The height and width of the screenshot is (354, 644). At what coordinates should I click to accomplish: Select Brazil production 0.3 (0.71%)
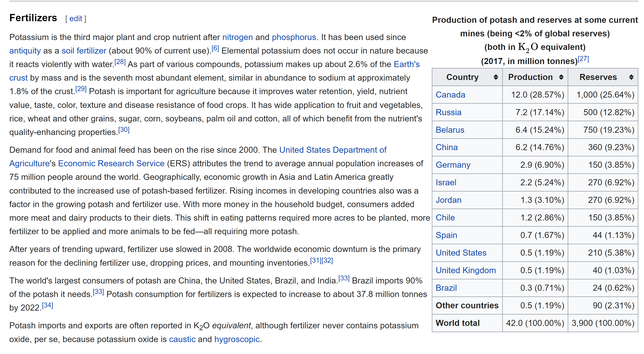(535, 288)
